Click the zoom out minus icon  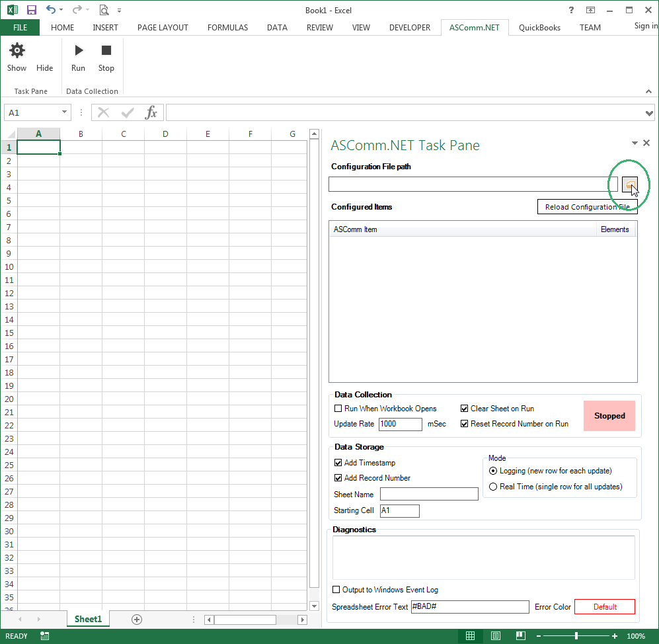click(539, 637)
